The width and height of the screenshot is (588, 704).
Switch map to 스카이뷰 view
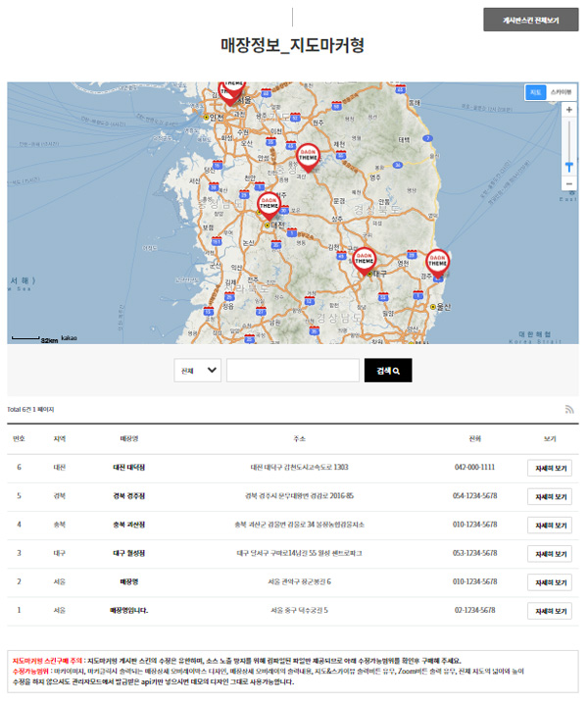coord(561,91)
